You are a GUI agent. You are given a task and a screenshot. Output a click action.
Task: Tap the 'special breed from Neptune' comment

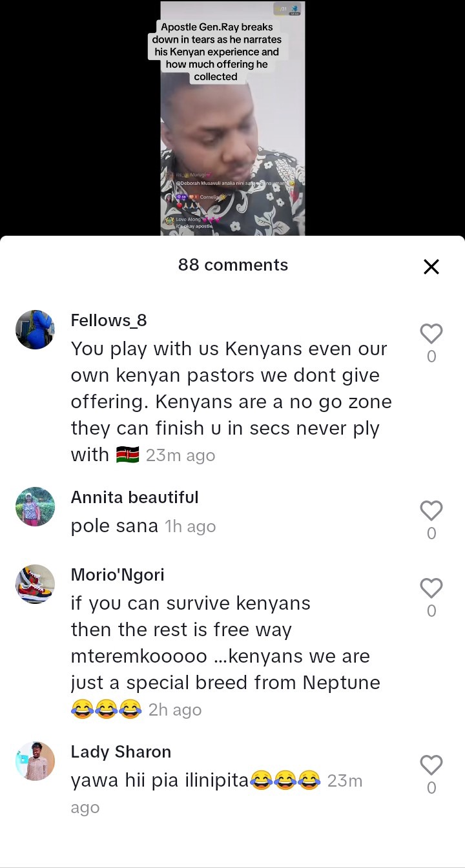(225, 656)
